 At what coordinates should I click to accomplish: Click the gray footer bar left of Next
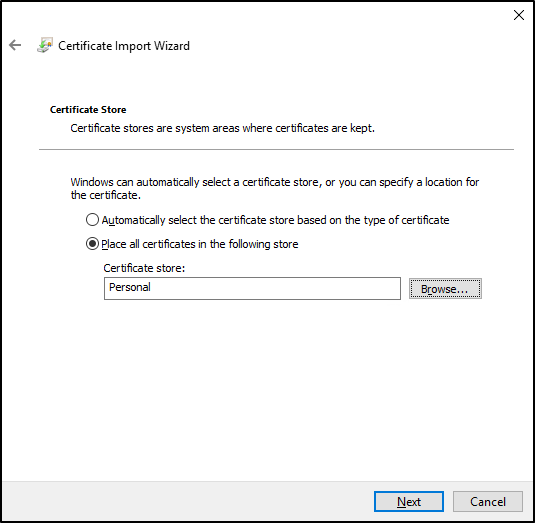[188, 501]
